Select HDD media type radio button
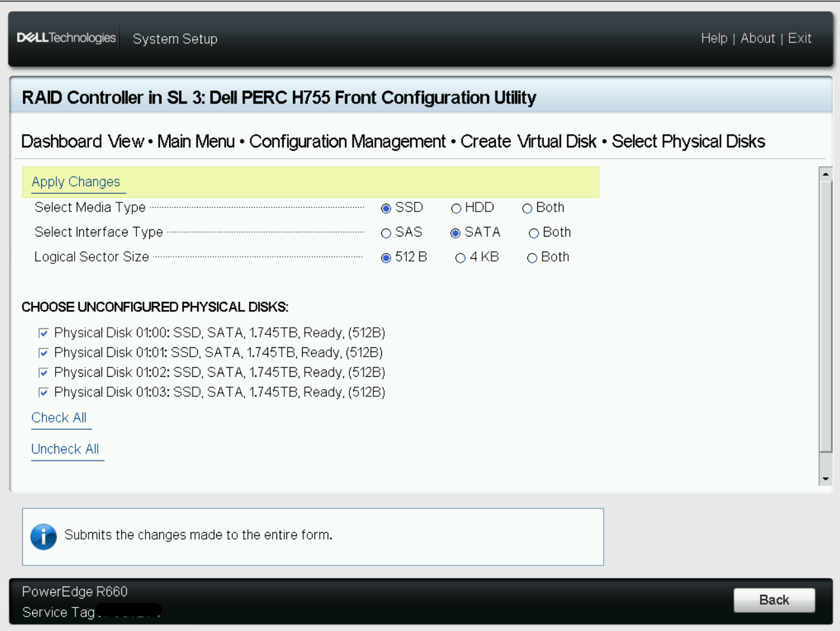The height and width of the screenshot is (631, 840). point(456,208)
